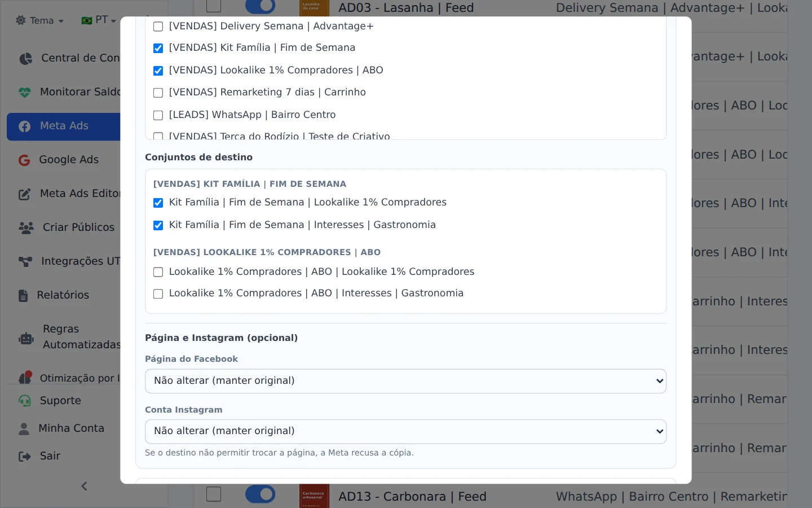Check Remarketing 7 dias Carrinho campaign
The width and height of the screenshot is (812, 508).
coord(158,93)
